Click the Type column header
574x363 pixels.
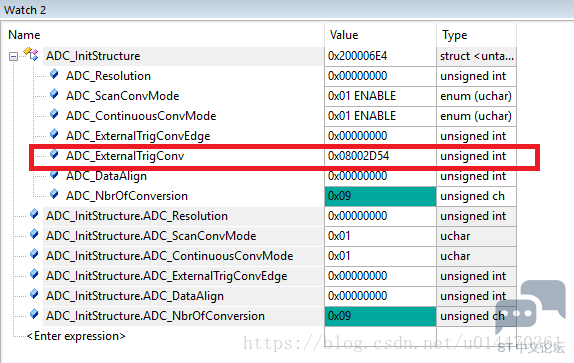pos(454,35)
